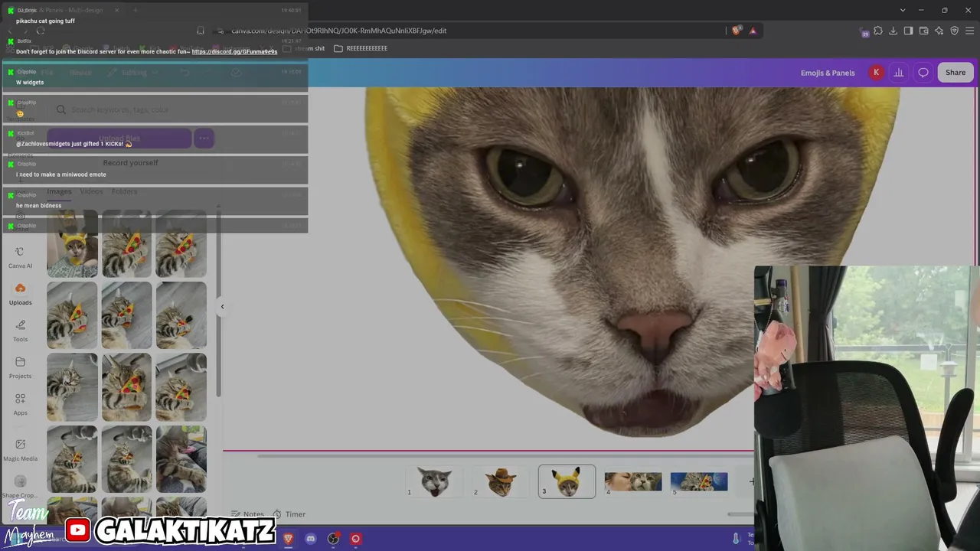Toggle the browser sidebar panel icon
980x551 pixels.
pos(908,31)
